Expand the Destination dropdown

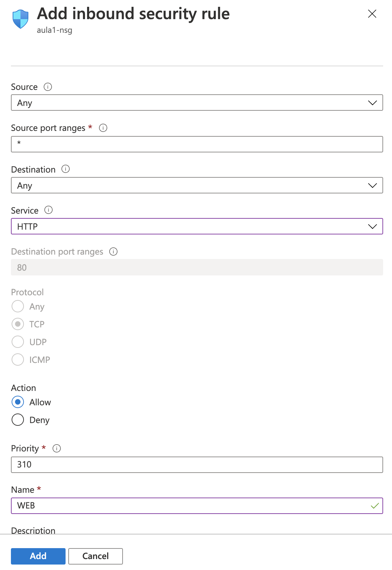point(197,186)
